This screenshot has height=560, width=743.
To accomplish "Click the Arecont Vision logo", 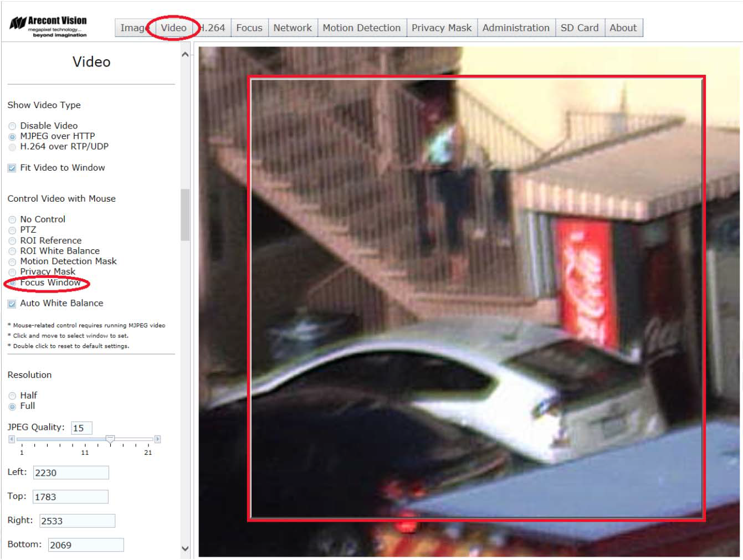I will (49, 26).
